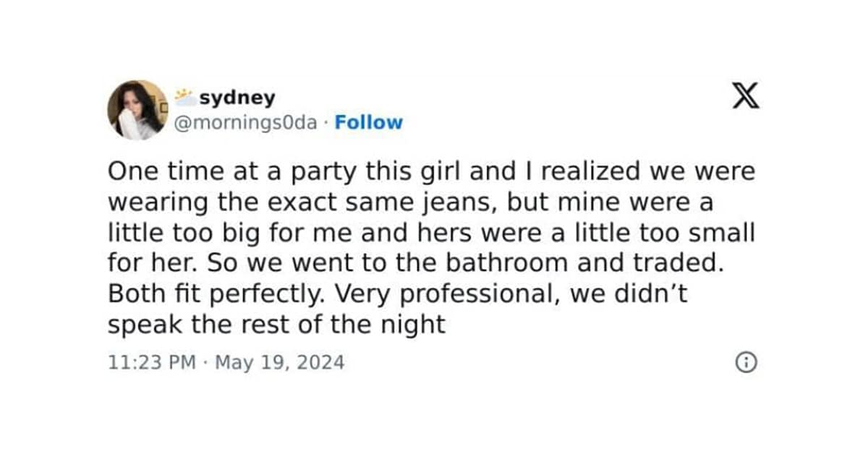The image size is (868, 454).
Task: Follow the mornings0da account
Action: [x=368, y=123]
